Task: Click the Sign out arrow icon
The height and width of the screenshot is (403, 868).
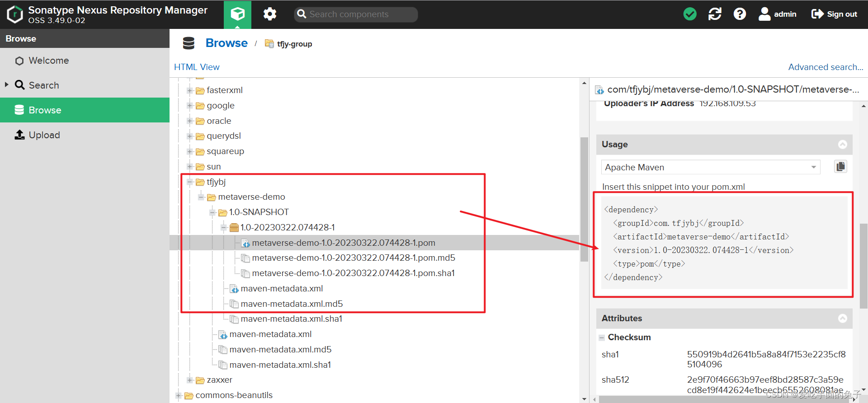Action: point(817,14)
